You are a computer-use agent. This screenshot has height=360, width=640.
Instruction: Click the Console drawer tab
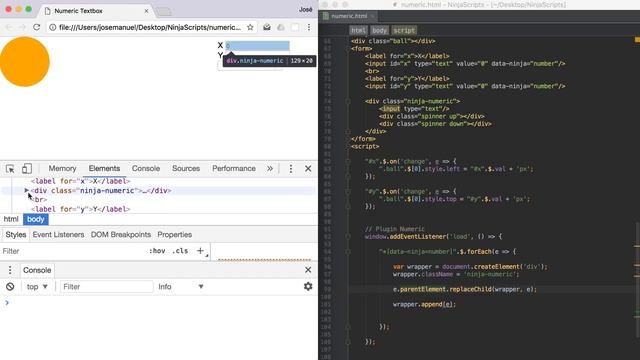click(x=37, y=270)
